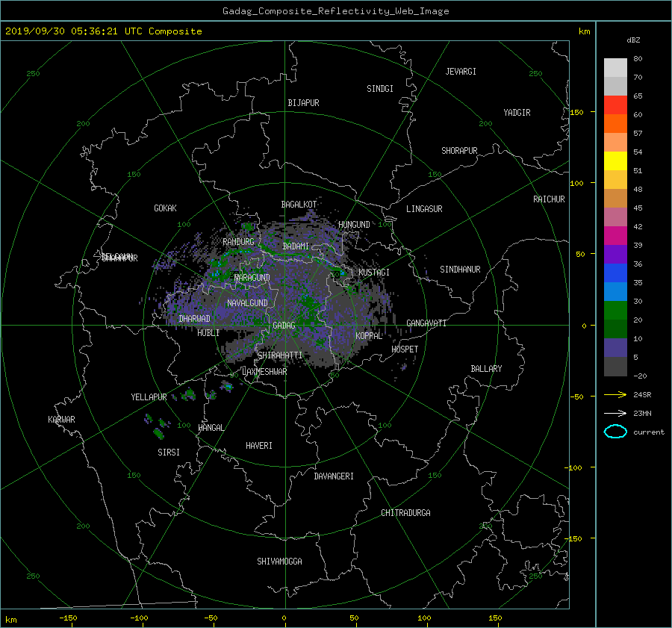Image resolution: width=672 pixels, height=628 pixels.
Task: Select the green 20-30 dBZ color swatch
Action: (615, 311)
